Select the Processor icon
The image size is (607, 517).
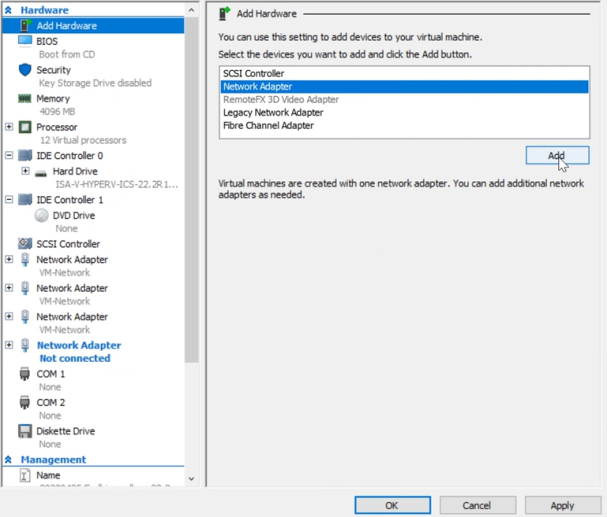tap(25, 127)
